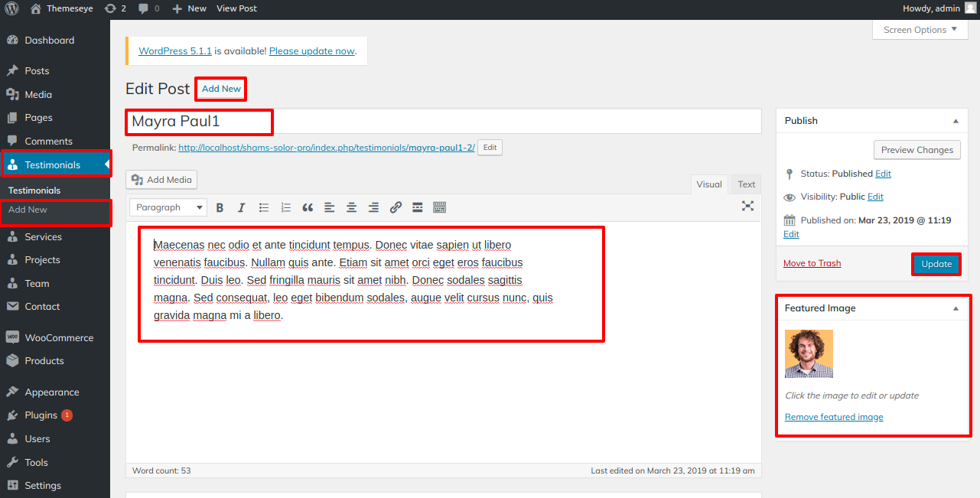
Task: Collapse the Featured Image panel
Action: pyautogui.click(x=956, y=308)
